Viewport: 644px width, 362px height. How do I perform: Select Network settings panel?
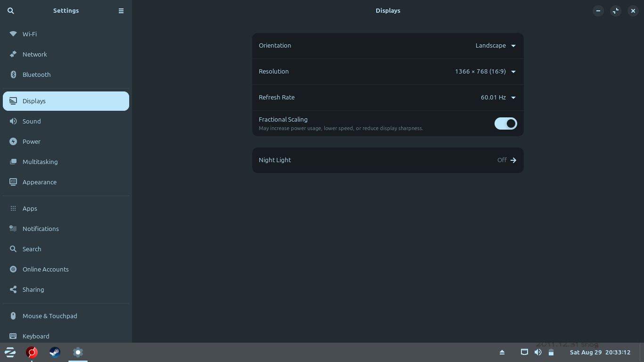click(66, 54)
